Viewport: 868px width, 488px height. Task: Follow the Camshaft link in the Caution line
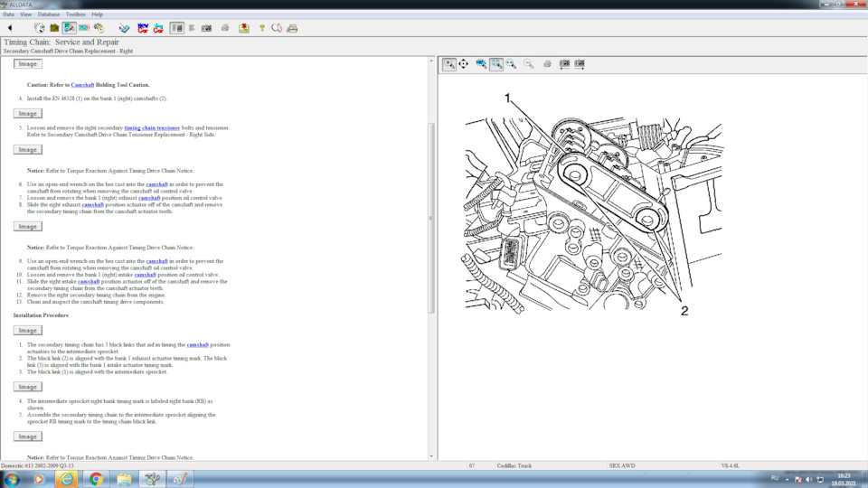82,85
